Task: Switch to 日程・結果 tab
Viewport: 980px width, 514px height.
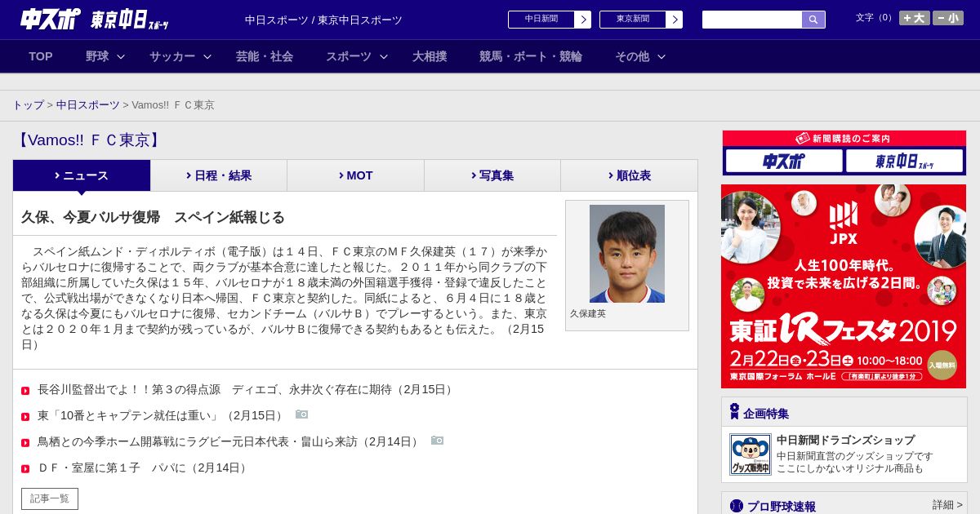Action: (219, 175)
